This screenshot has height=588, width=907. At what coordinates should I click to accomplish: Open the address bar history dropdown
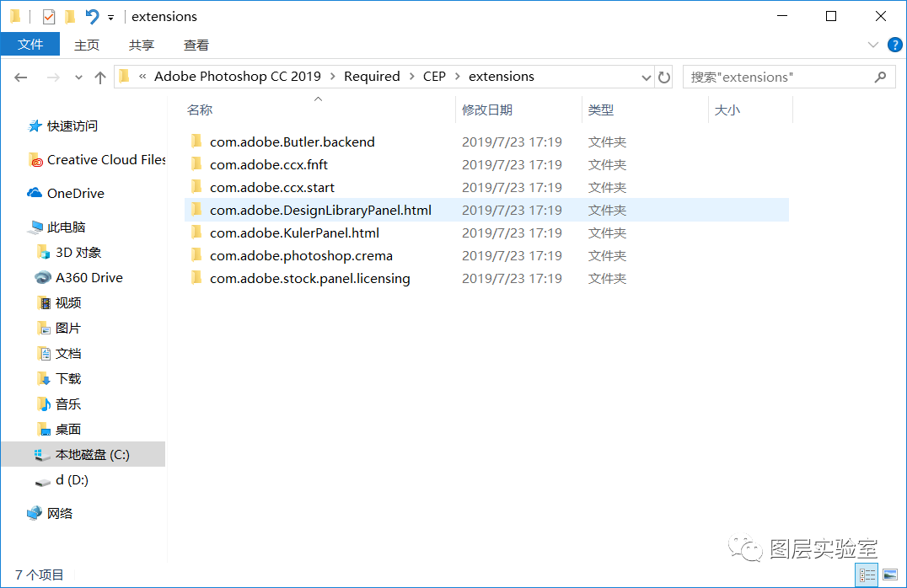[x=647, y=78]
